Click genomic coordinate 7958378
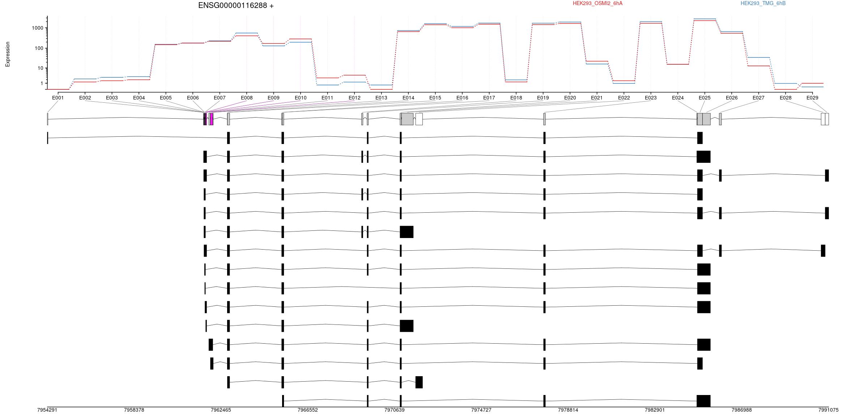This screenshot has width=868, height=416. point(134,410)
